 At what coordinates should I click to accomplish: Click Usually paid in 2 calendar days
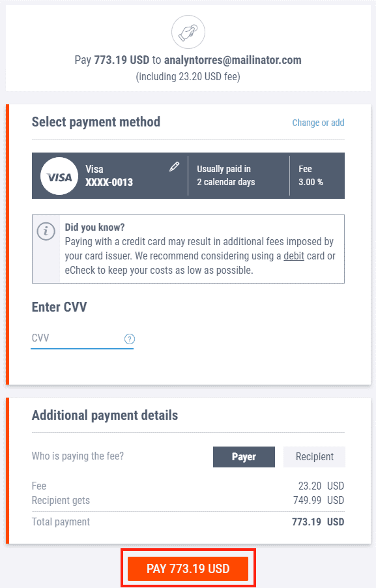(x=226, y=175)
